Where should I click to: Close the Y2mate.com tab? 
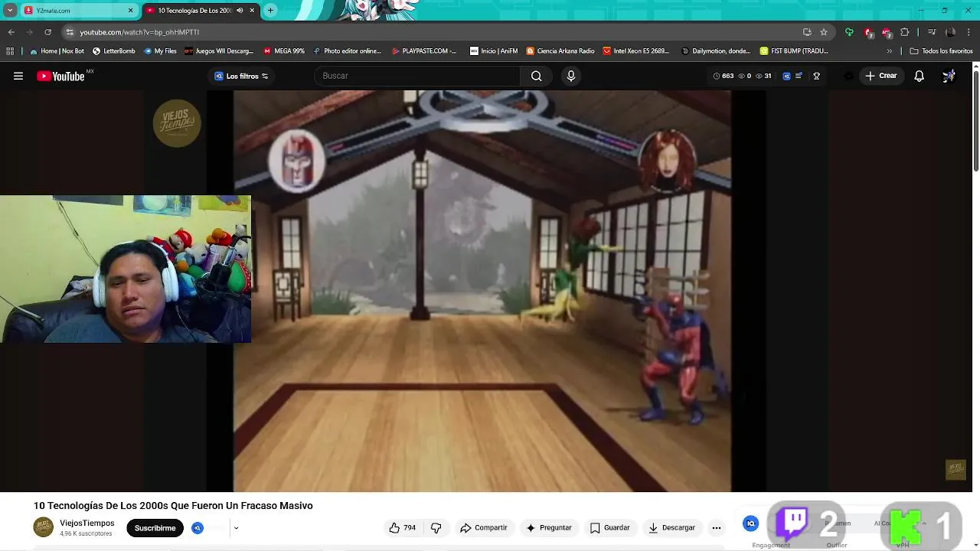130,11
